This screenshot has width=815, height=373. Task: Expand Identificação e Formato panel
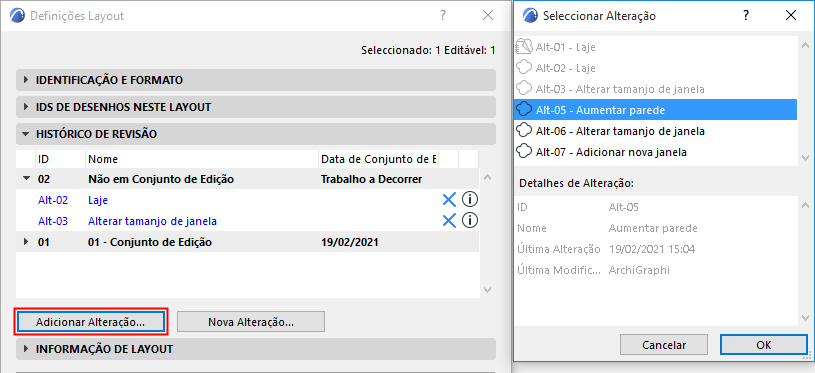[x=256, y=80]
